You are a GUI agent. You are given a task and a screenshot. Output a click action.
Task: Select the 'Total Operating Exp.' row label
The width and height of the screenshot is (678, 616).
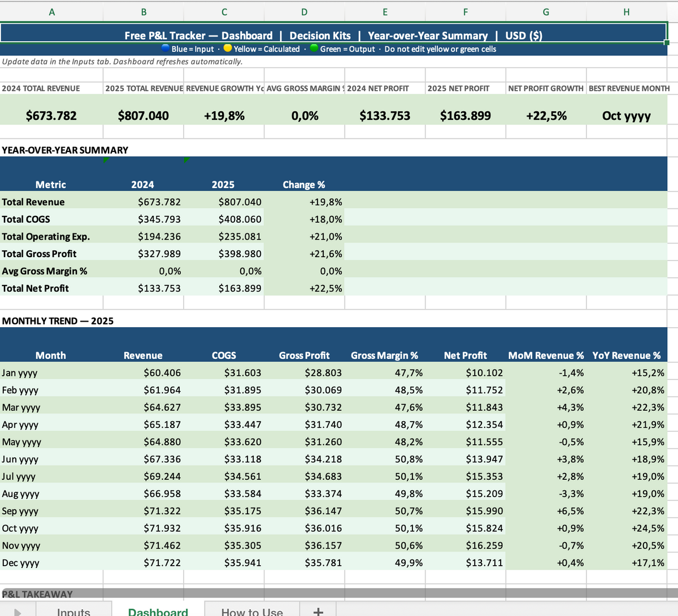pos(46,237)
